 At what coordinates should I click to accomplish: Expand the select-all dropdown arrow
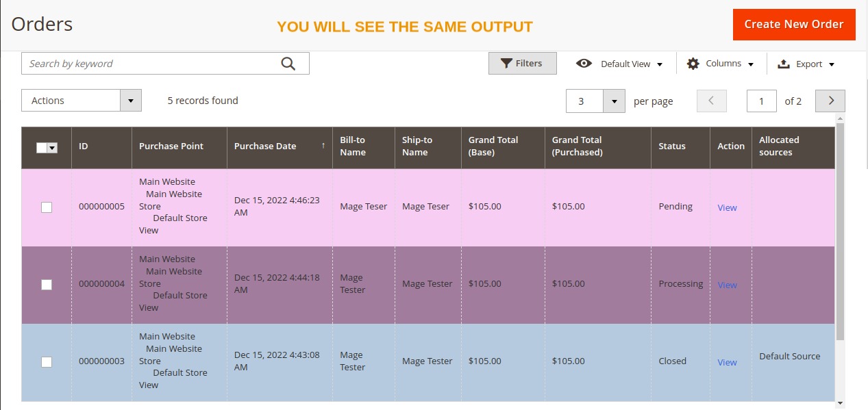(x=52, y=146)
